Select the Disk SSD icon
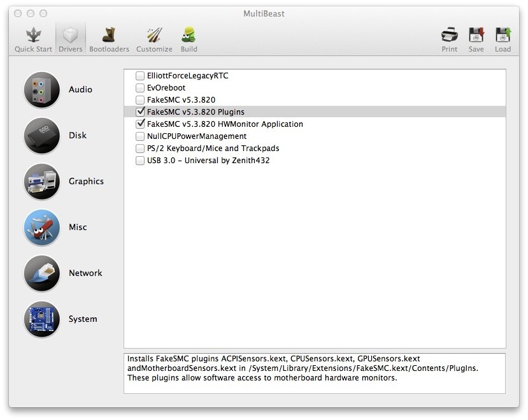Image resolution: width=528 pixels, height=420 pixels. coord(42,136)
